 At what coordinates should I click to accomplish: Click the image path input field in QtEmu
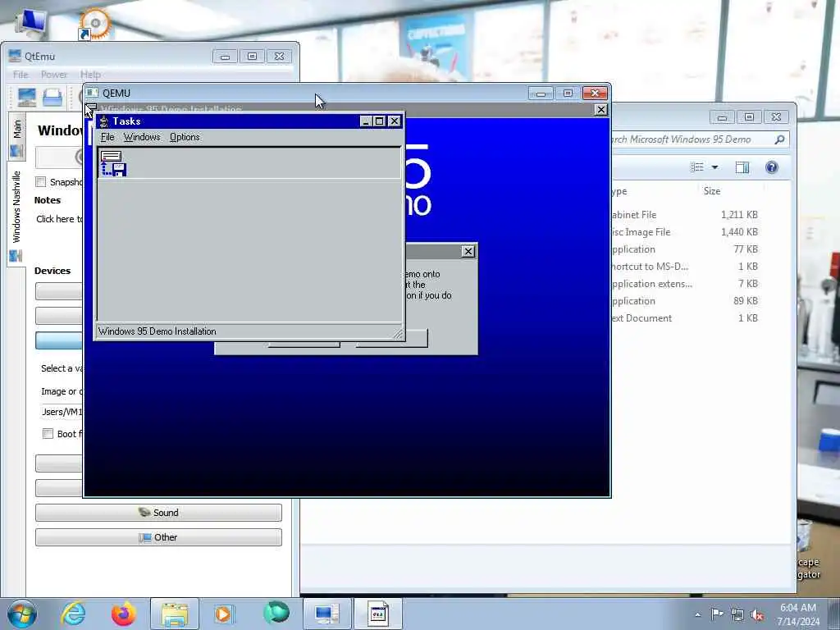(61, 412)
